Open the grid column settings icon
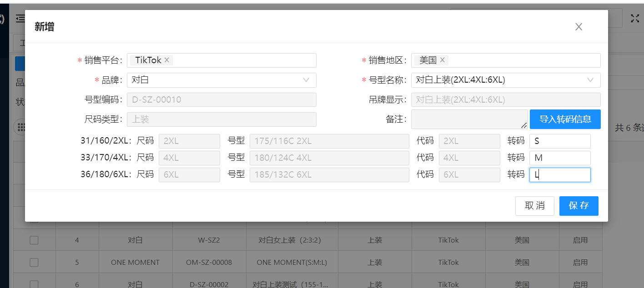Screen dimensions: 644x288 point(21,128)
